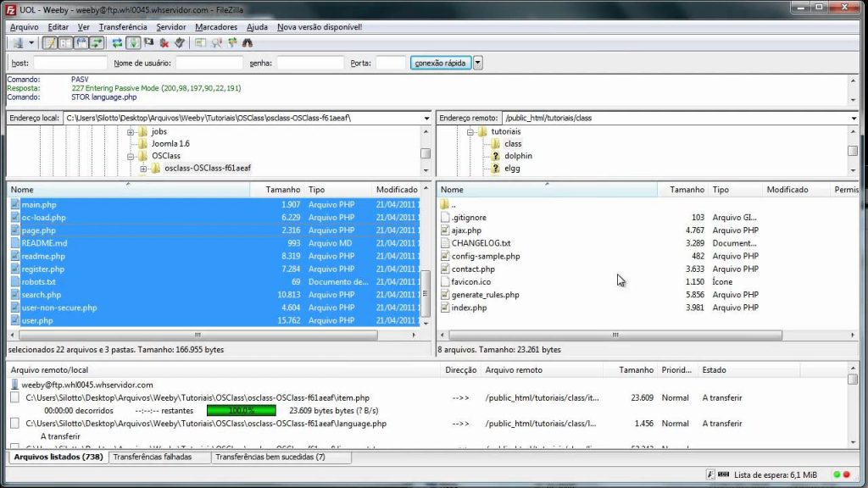
Task: Toggle the local directory tree display
Action: [65, 42]
